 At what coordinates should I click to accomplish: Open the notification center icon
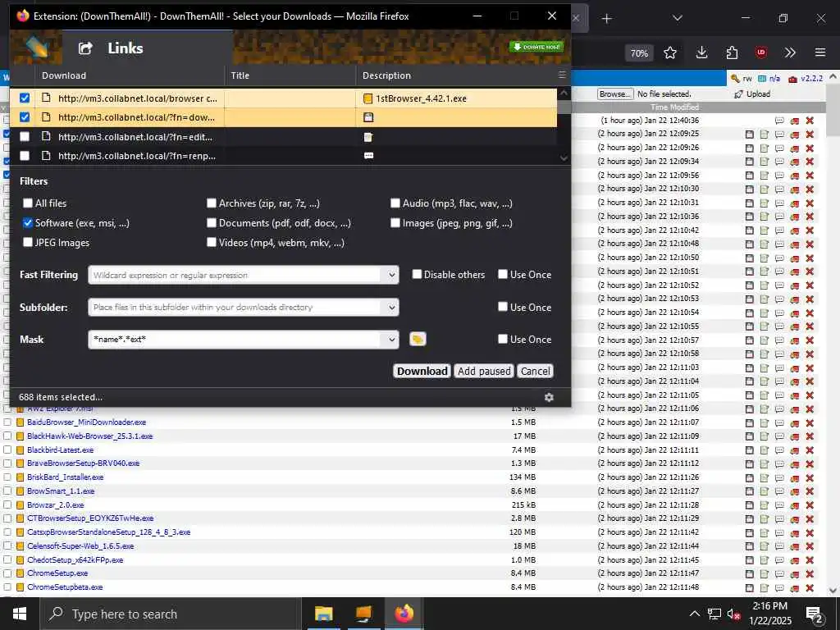[815, 614]
